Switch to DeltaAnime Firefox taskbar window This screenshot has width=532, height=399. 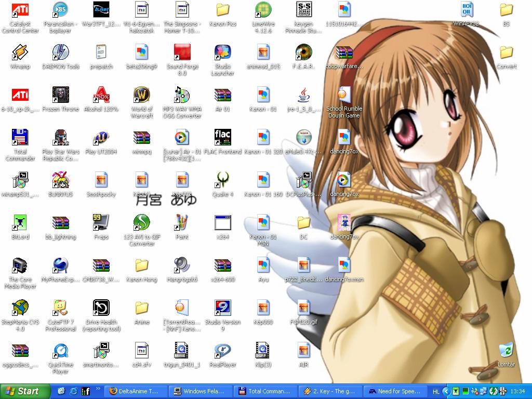tap(135, 391)
